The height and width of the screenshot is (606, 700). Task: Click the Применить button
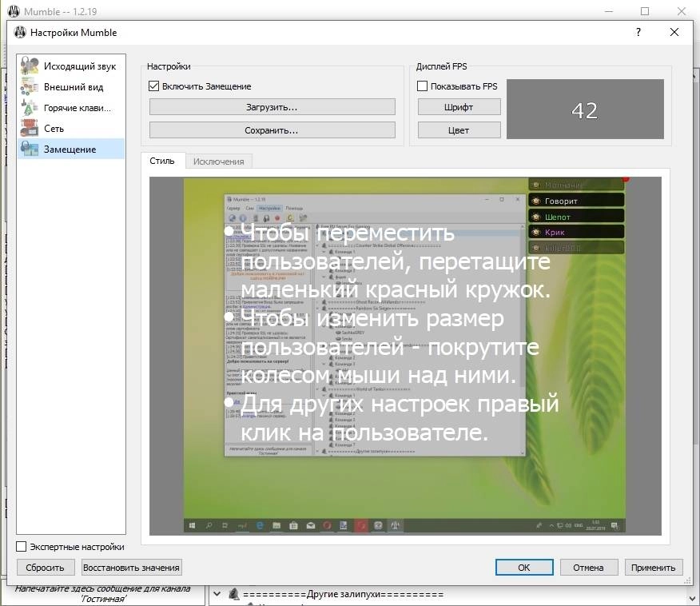[654, 567]
